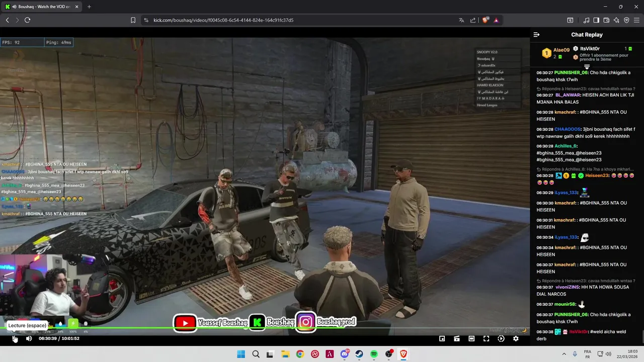Open the FRA language input switcher
Image resolution: width=644 pixels, height=362 pixels.
[588, 354]
